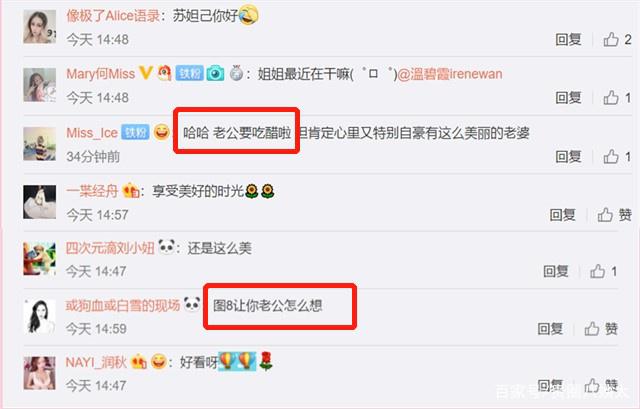The width and height of the screenshot is (640, 409).
Task: Click the yellow V verified badge of Mary何Miss
Action: [x=145, y=73]
